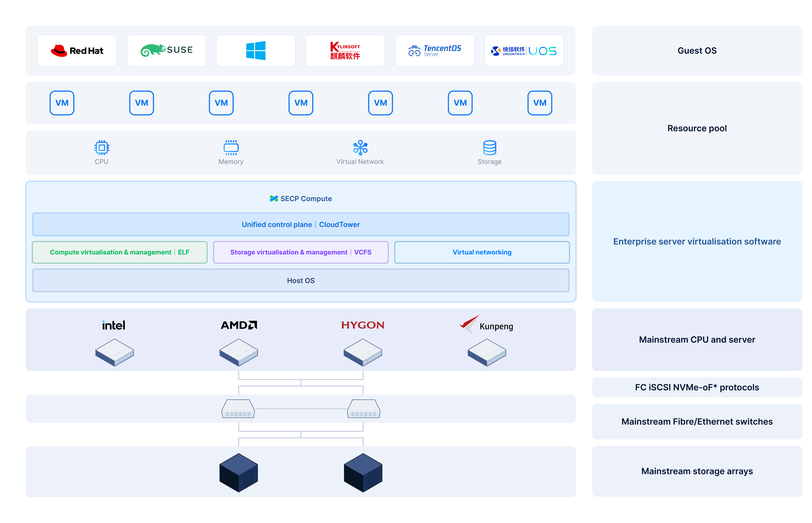Viewport: 812px width, 523px height.
Task: Click the Windows logo card
Action: tap(255, 51)
